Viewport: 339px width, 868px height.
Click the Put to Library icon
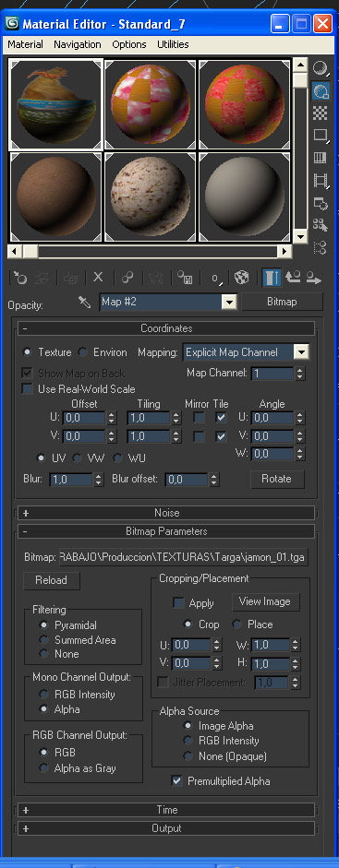tap(185, 278)
